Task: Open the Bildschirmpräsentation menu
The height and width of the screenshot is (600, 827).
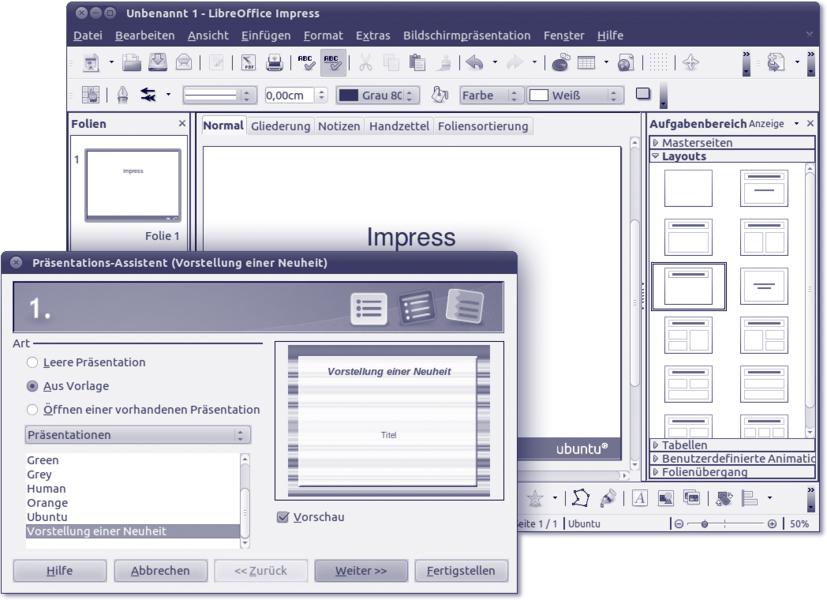Action: coord(468,36)
